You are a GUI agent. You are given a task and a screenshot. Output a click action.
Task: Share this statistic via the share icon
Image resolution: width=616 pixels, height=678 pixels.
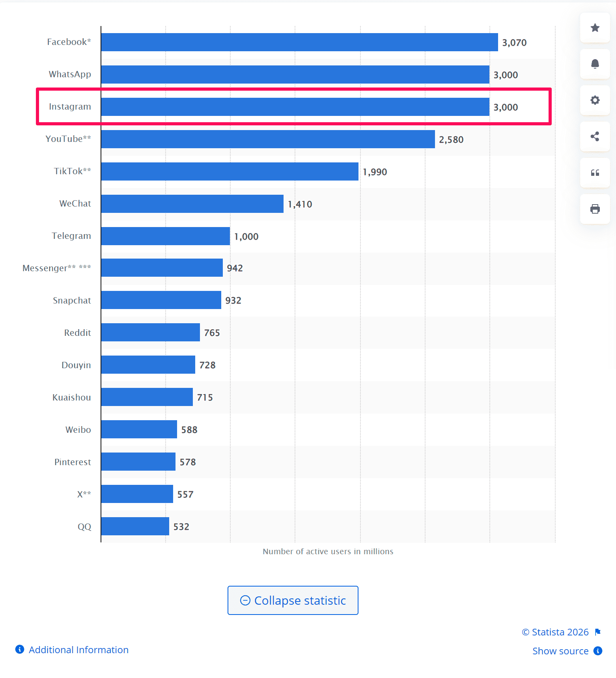coord(595,136)
